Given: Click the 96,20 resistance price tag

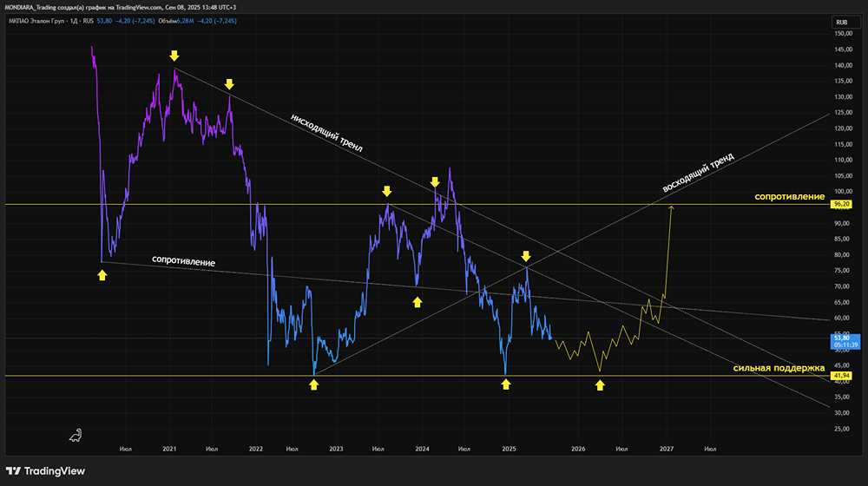Looking at the screenshot, I should pyautogui.click(x=841, y=204).
